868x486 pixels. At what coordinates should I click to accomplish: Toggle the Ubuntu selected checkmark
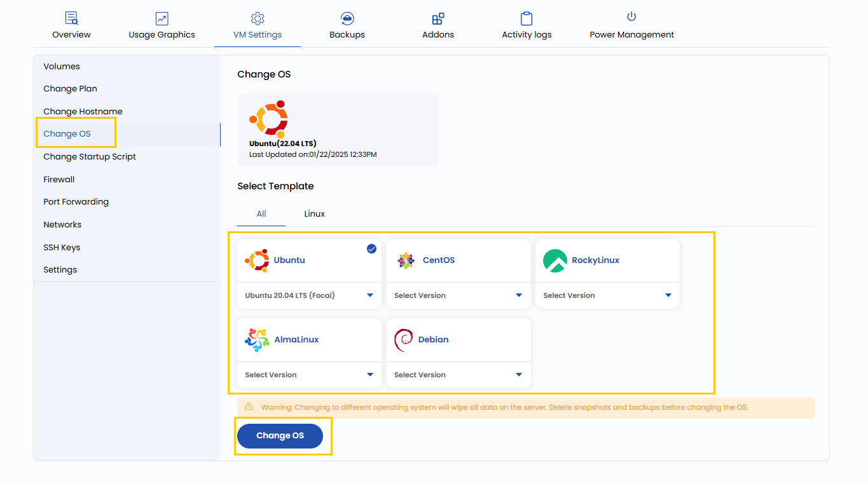click(371, 249)
